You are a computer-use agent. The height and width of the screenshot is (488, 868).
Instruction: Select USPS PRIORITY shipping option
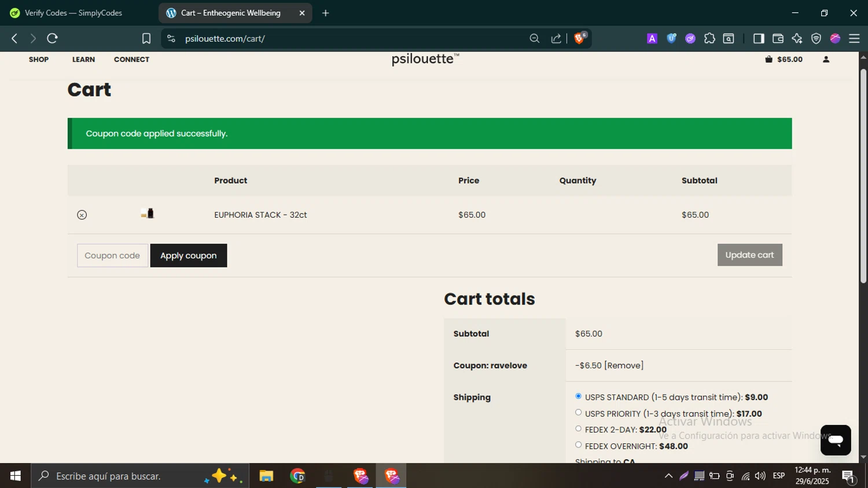coord(578,413)
